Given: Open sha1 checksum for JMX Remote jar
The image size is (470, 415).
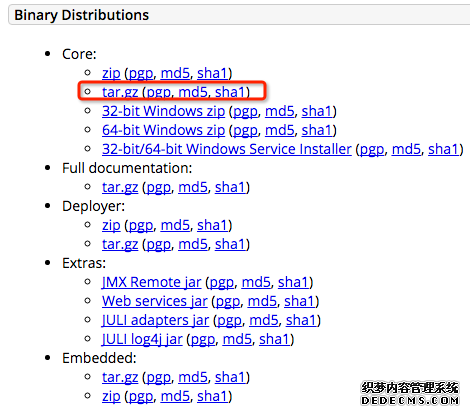Looking at the screenshot, I should coord(293,282).
